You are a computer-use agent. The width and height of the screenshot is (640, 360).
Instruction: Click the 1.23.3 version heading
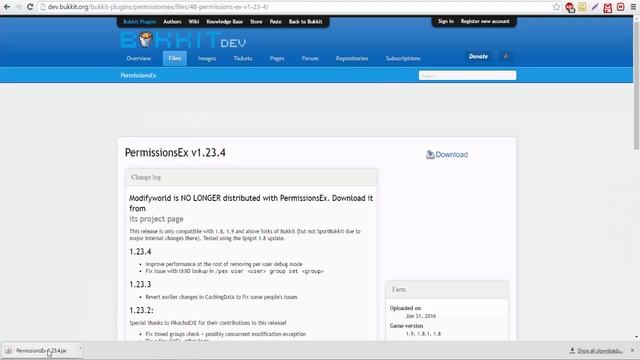[x=140, y=284]
